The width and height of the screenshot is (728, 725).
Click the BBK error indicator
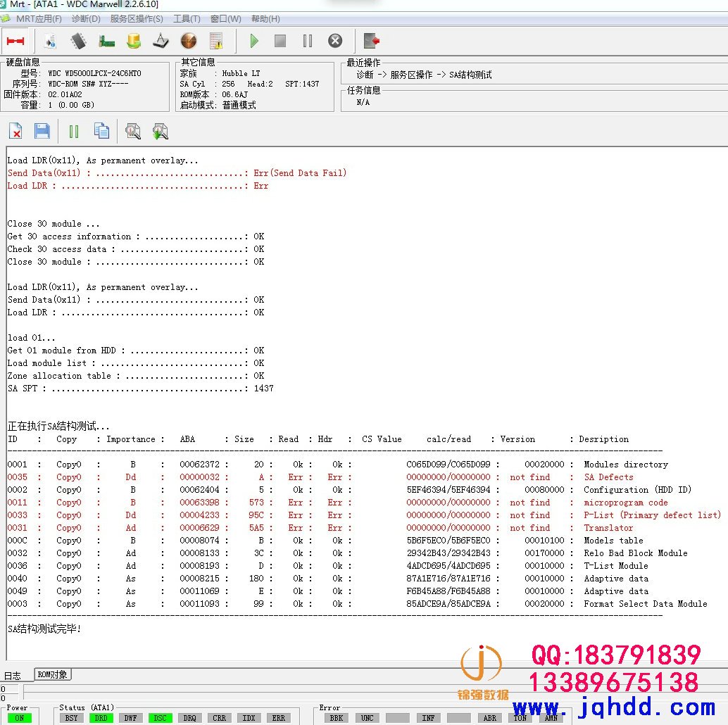tap(336, 718)
